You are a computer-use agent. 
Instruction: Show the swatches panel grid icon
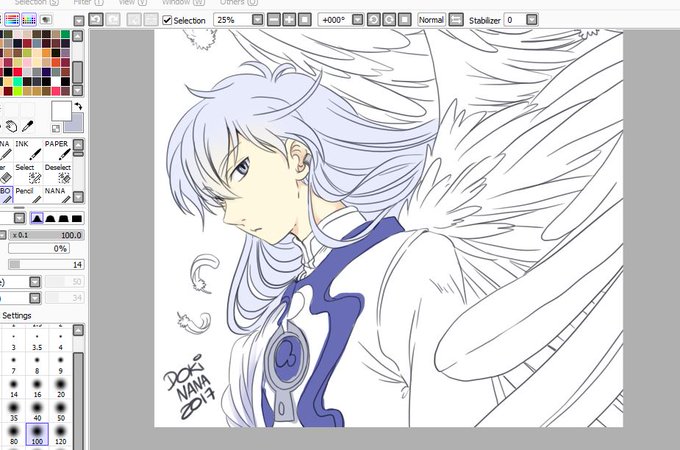(29, 20)
